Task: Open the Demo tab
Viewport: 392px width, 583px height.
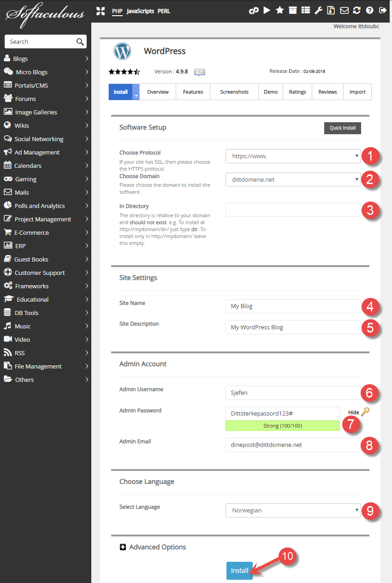Action: tap(271, 92)
